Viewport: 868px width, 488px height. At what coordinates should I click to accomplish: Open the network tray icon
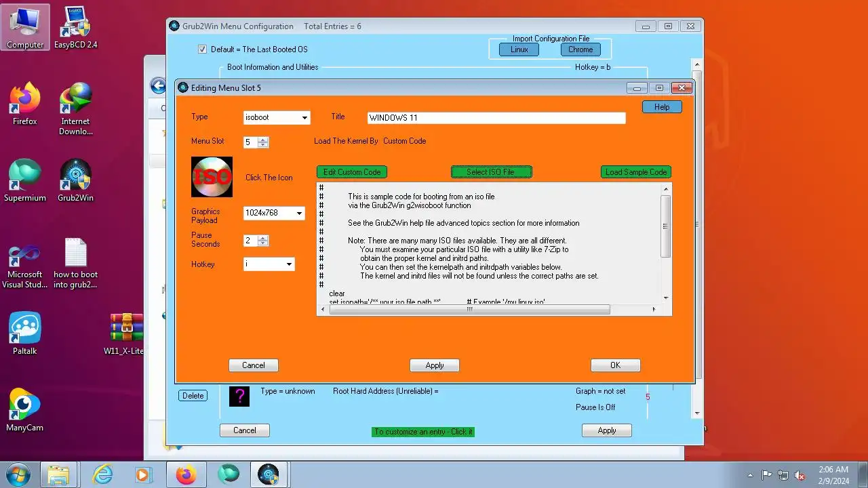coord(783,475)
